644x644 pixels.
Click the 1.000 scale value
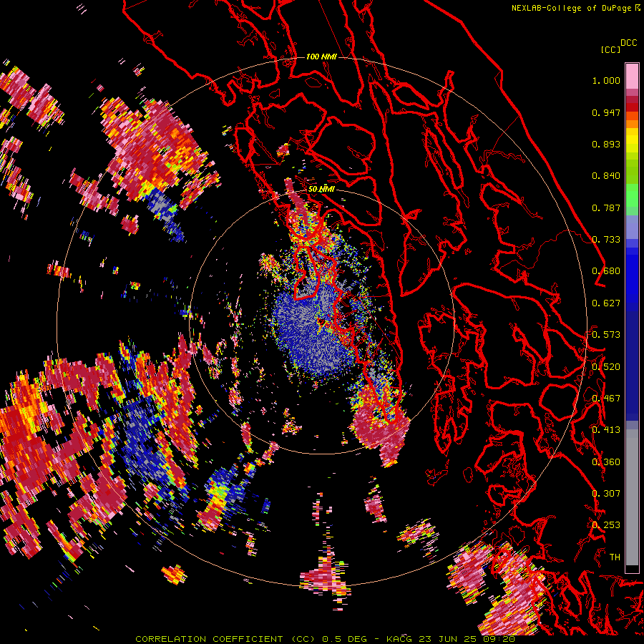tap(606, 80)
